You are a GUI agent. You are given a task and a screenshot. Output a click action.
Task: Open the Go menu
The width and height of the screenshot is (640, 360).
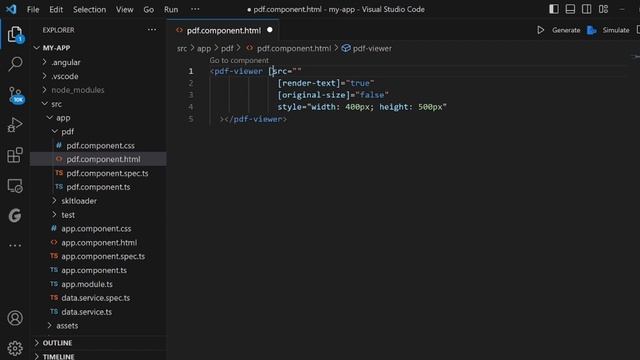coord(149,9)
